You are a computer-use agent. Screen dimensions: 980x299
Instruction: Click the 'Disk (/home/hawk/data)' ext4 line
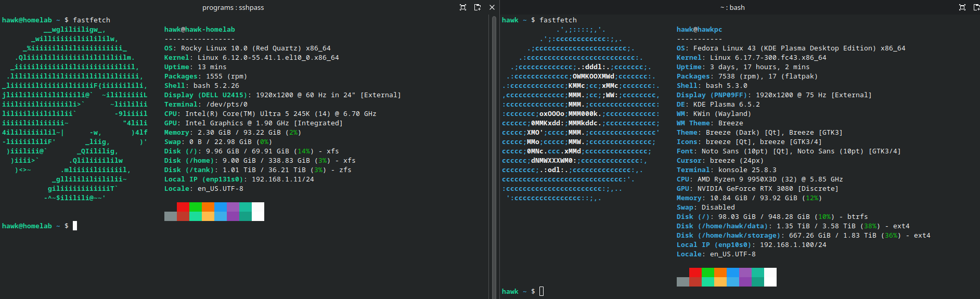coord(793,226)
